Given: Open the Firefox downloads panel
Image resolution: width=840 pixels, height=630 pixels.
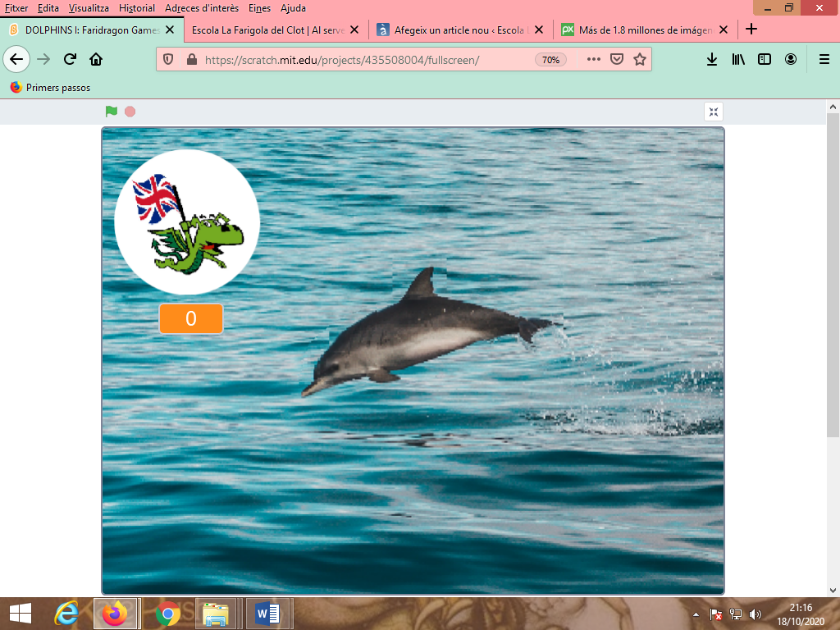Looking at the screenshot, I should pos(712,59).
